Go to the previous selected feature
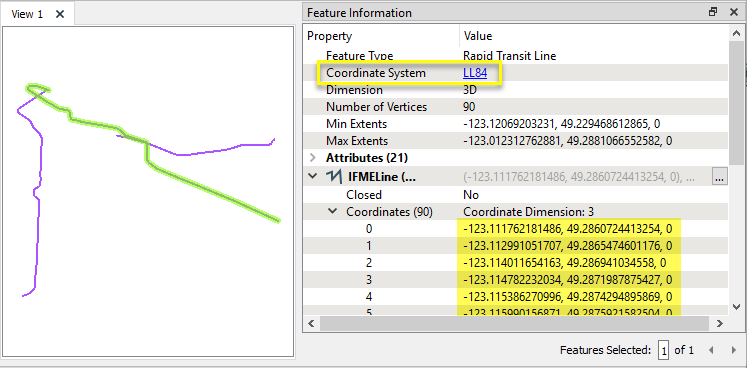Screen dimensions: 747x368 (x=711, y=350)
